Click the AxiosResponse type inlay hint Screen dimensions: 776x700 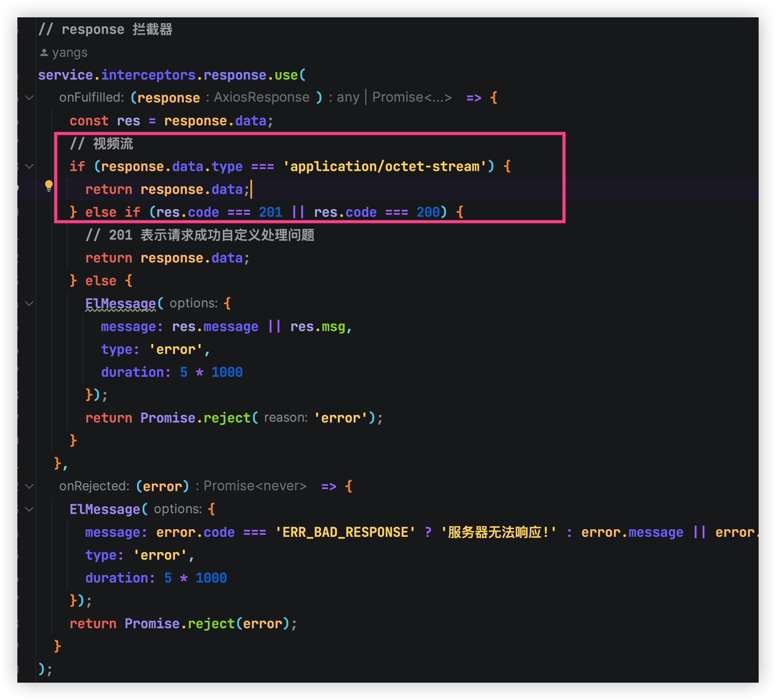(261, 97)
